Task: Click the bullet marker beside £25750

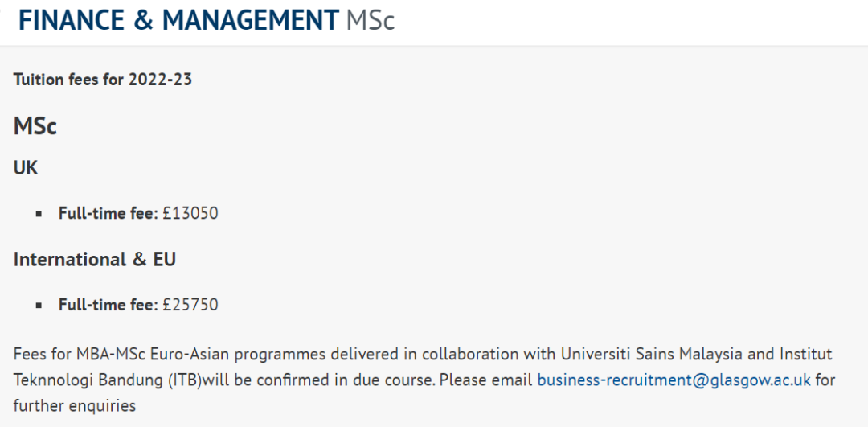Action: point(39,305)
